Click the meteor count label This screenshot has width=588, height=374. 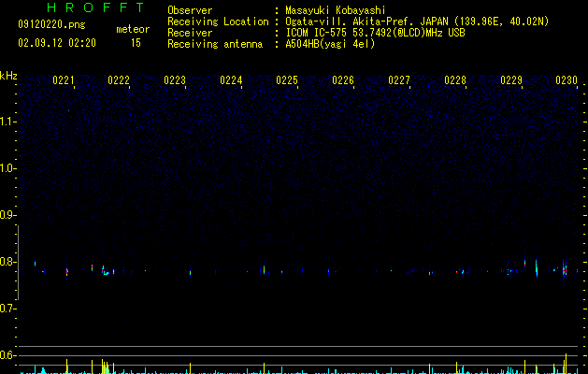coord(133,29)
